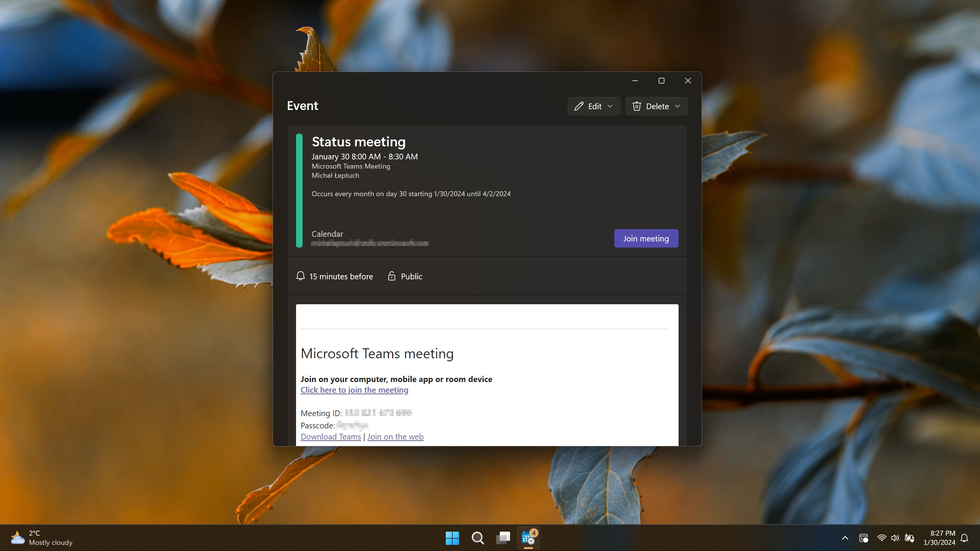This screenshot has height=551, width=980.
Task: Click the Wi-Fi icon in the system tray
Action: (882, 538)
